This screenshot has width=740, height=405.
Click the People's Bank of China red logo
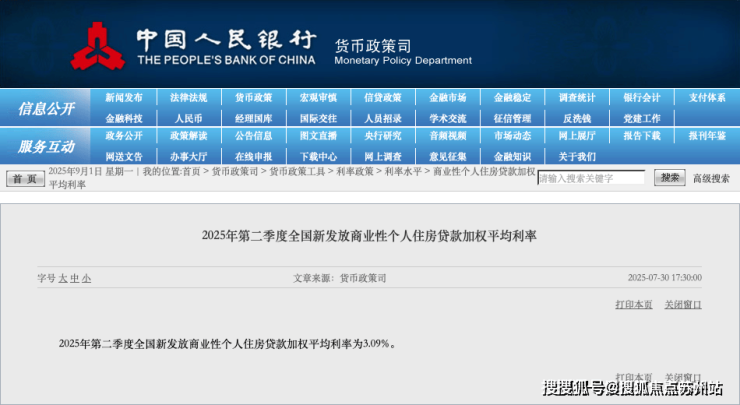click(x=98, y=46)
